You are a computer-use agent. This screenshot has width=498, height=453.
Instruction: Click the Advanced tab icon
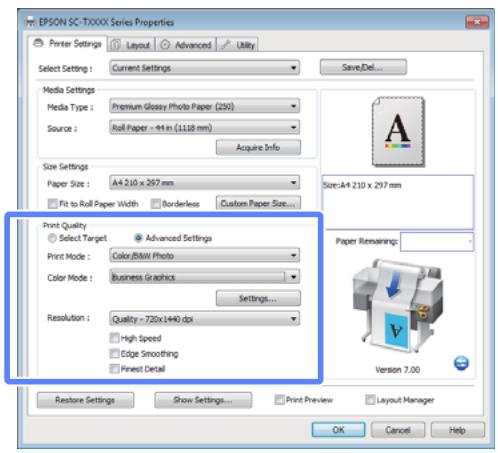(165, 45)
